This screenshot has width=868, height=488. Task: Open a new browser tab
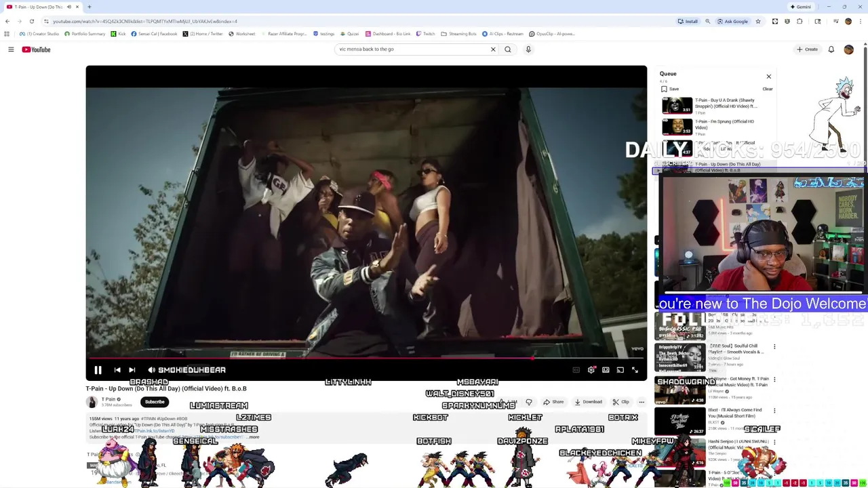click(x=89, y=7)
